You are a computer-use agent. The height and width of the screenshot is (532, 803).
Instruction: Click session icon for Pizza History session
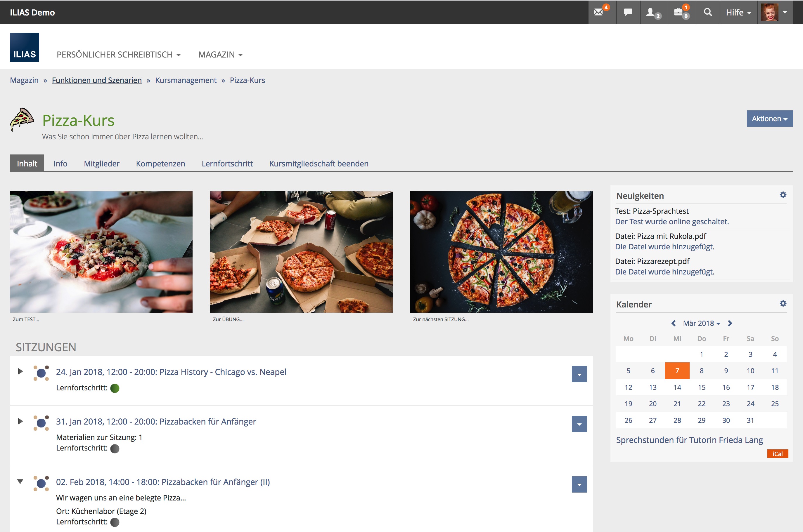pos(41,373)
